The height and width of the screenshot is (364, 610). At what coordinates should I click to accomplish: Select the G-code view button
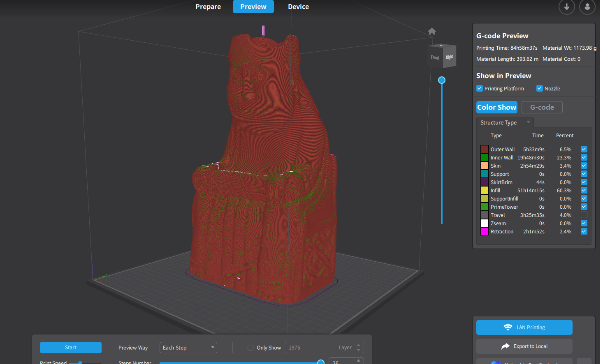pyautogui.click(x=542, y=107)
